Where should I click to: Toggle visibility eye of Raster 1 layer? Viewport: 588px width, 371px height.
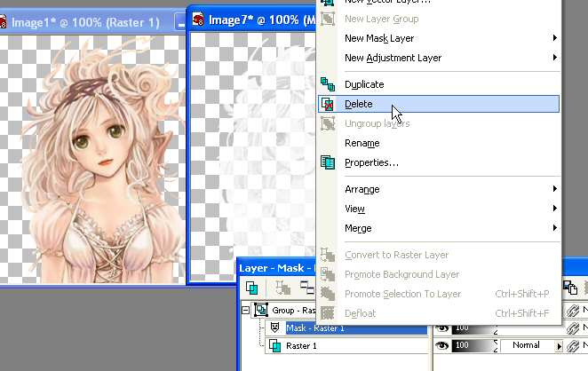click(x=442, y=345)
